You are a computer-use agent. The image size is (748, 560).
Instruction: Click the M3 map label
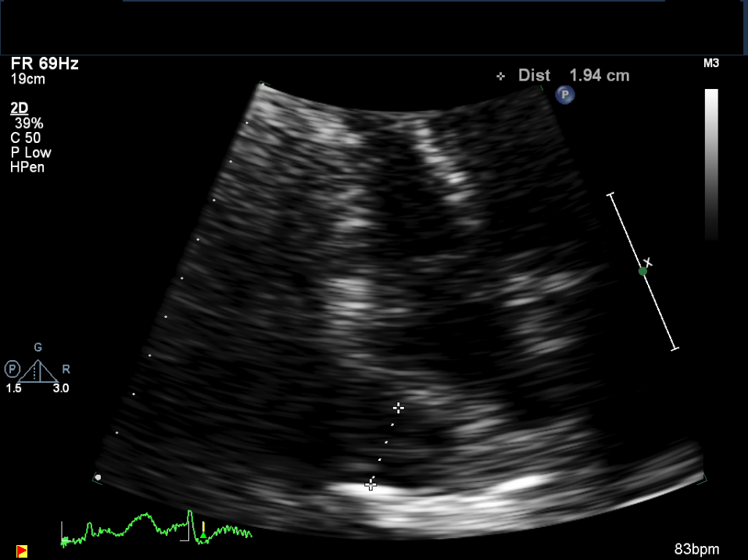coord(711,63)
